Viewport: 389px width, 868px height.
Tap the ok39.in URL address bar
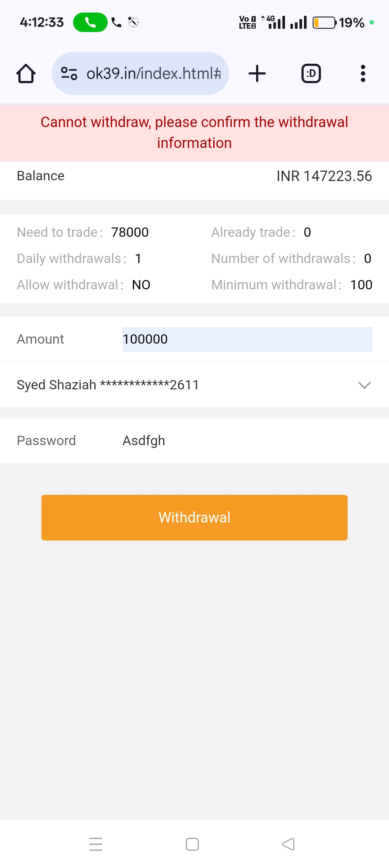(x=153, y=73)
